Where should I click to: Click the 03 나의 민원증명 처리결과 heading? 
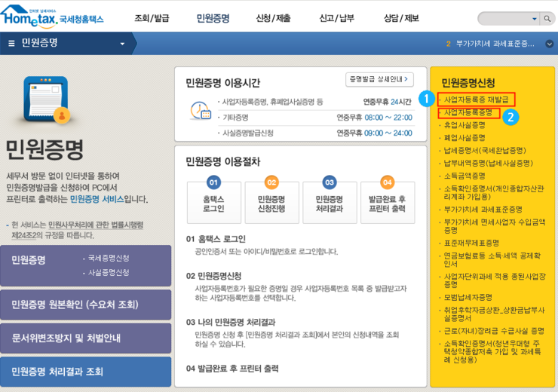pyautogui.click(x=231, y=323)
